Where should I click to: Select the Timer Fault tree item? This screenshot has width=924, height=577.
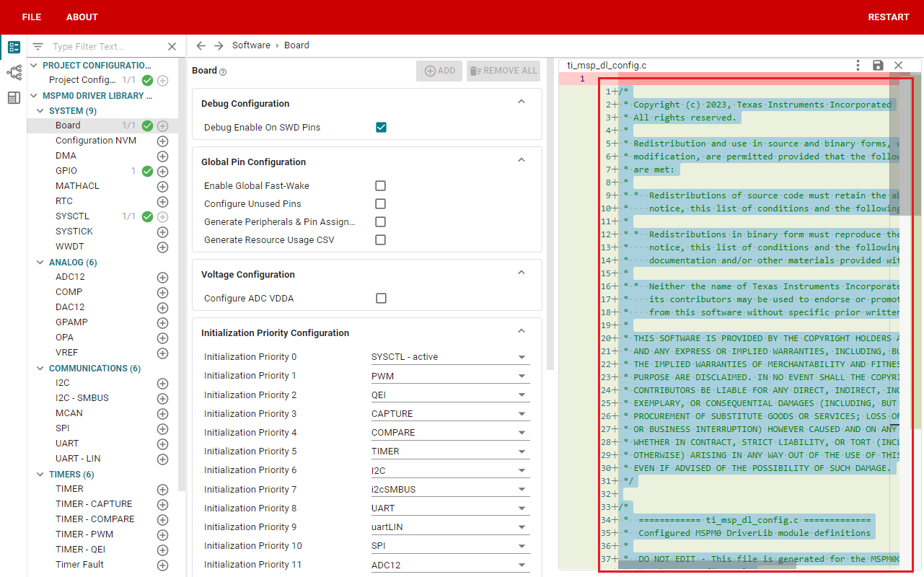79,565
